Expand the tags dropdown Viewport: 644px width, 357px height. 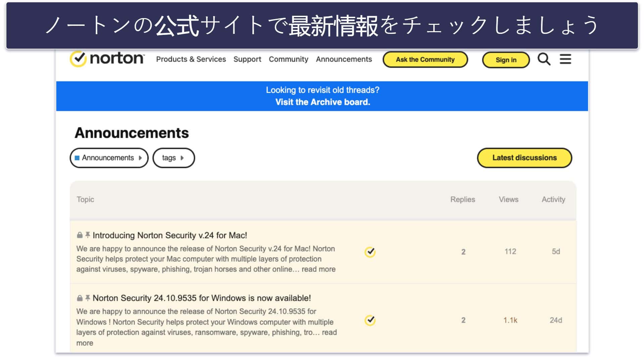pos(174,158)
